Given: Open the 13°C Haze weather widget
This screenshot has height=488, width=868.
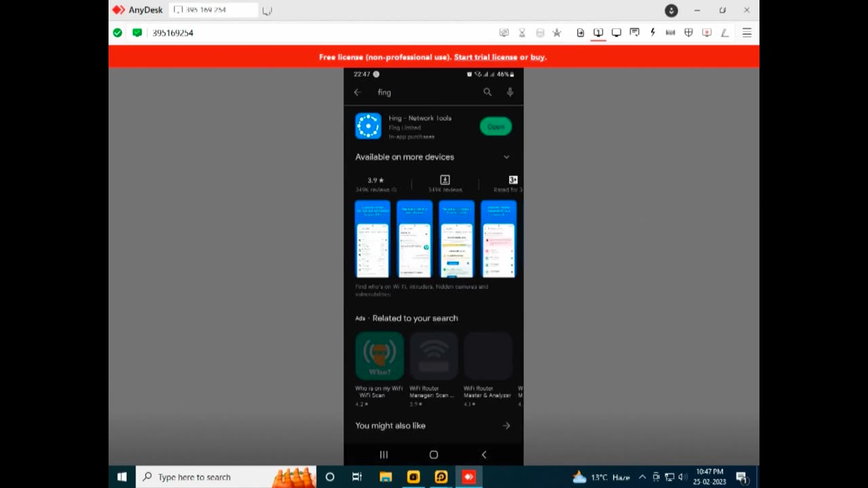Looking at the screenshot, I should click(601, 477).
